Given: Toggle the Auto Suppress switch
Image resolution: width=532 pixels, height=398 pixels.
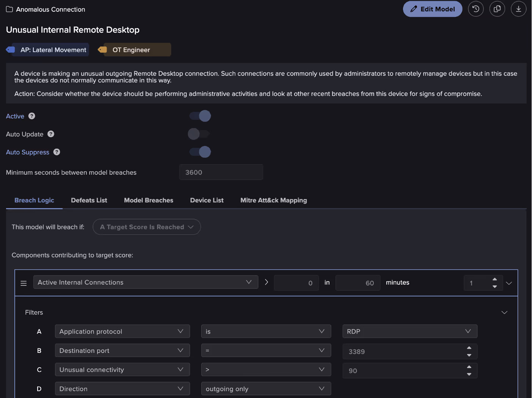Looking at the screenshot, I should [x=200, y=152].
